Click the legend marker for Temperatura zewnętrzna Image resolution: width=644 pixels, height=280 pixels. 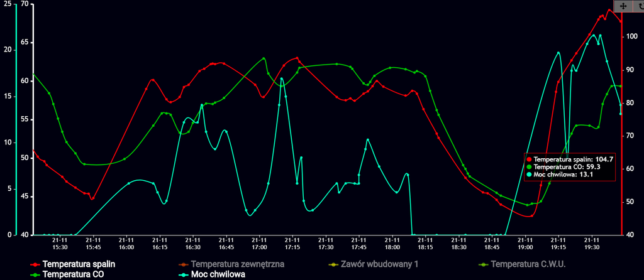(x=184, y=264)
